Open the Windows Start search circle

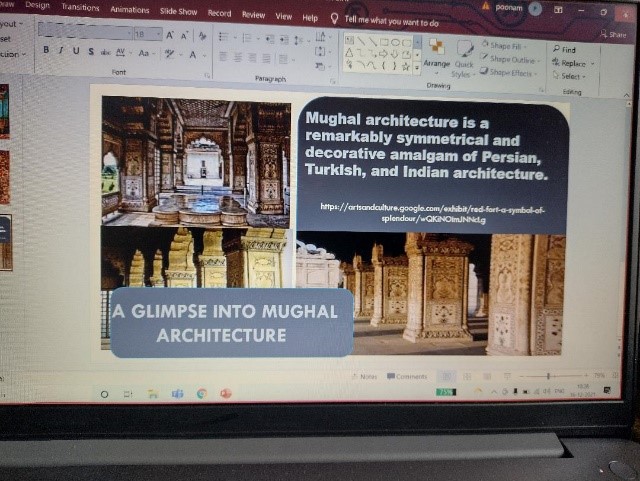104,394
